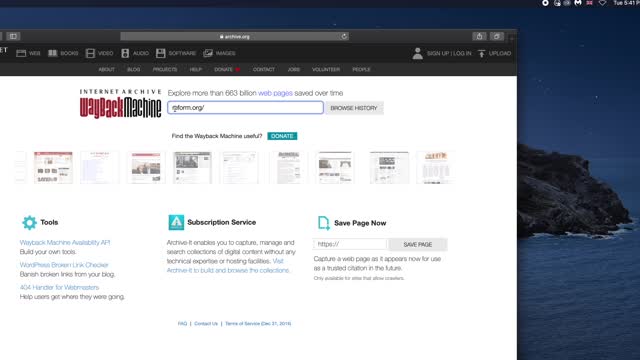Click the Safari archive.org address bar

pyautogui.click(x=234, y=36)
